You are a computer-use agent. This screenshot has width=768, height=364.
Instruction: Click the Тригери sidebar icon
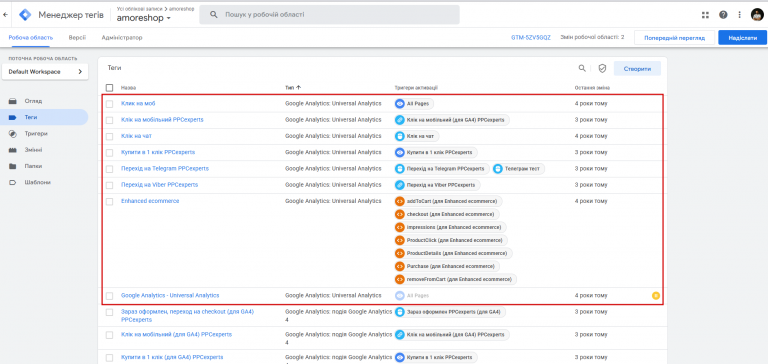click(x=13, y=133)
